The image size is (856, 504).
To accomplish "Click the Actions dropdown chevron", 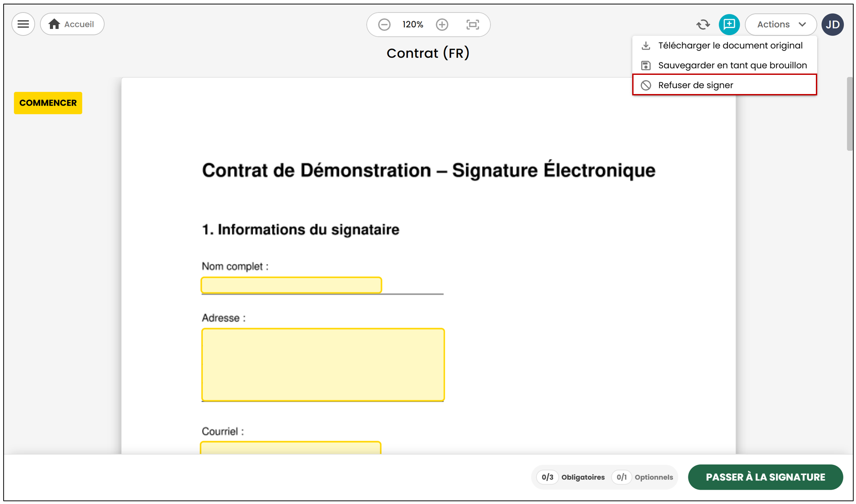I will click(x=802, y=25).
